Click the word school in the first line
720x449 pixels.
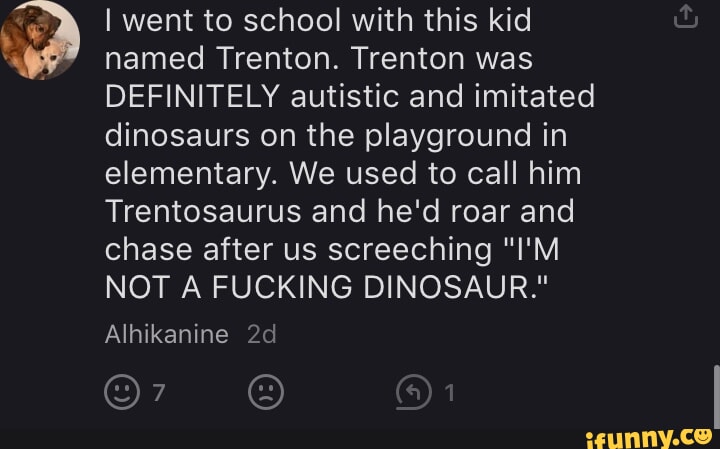[297, 20]
